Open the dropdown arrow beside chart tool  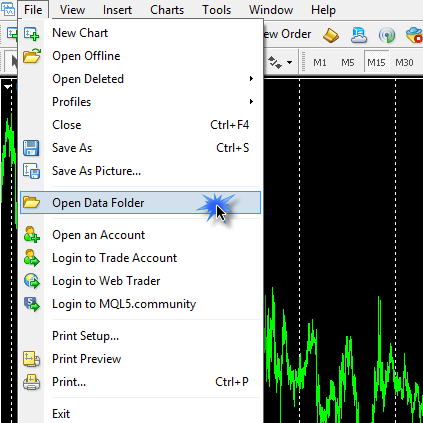tap(289, 62)
